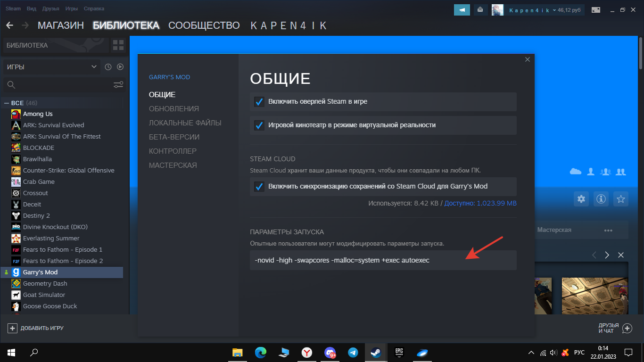
Task: Click the profile avatar in Steam's top bar
Action: (x=497, y=10)
